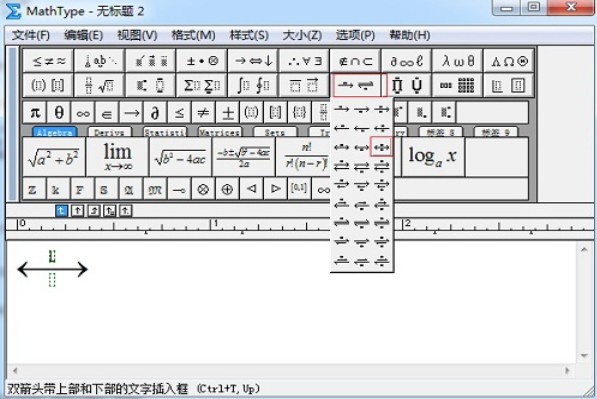Open the 大小(Z) menu
597x399 pixels.
pyautogui.click(x=302, y=35)
